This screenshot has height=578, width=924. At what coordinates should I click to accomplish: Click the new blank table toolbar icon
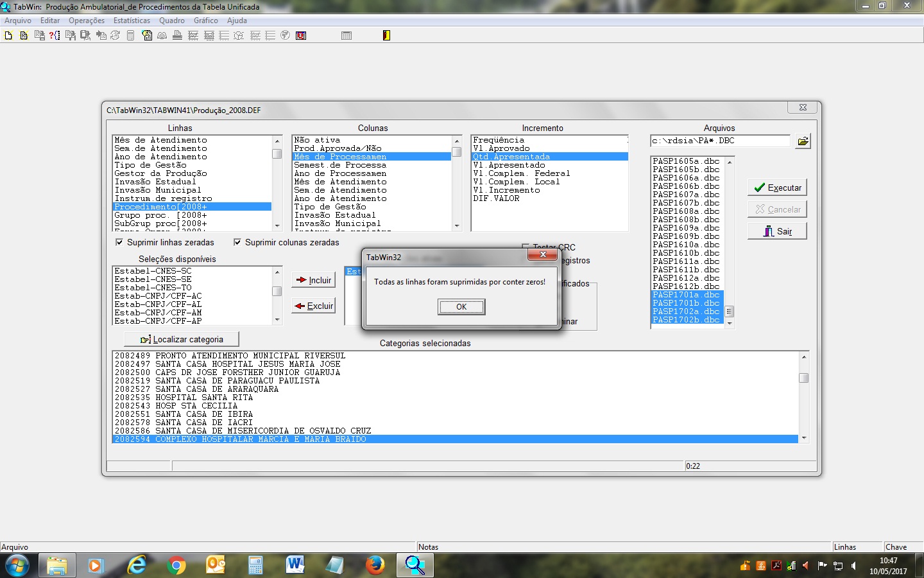pyautogui.click(x=8, y=35)
